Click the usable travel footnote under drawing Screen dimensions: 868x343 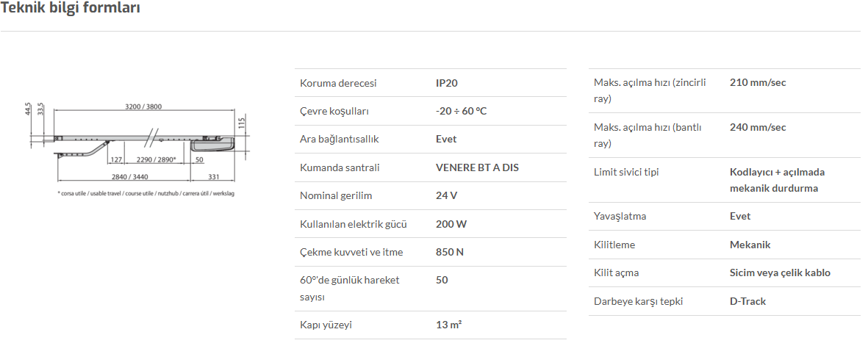point(146,194)
